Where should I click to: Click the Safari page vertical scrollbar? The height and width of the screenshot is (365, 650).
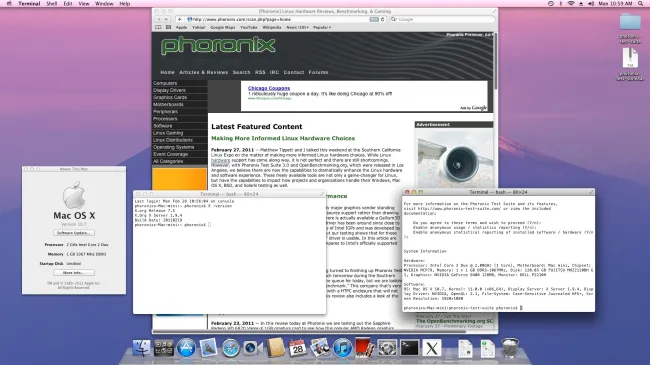[x=495, y=58]
